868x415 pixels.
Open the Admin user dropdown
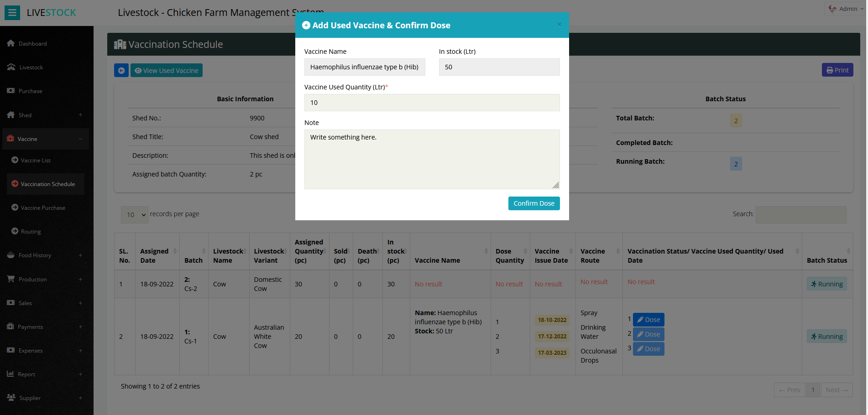click(845, 9)
